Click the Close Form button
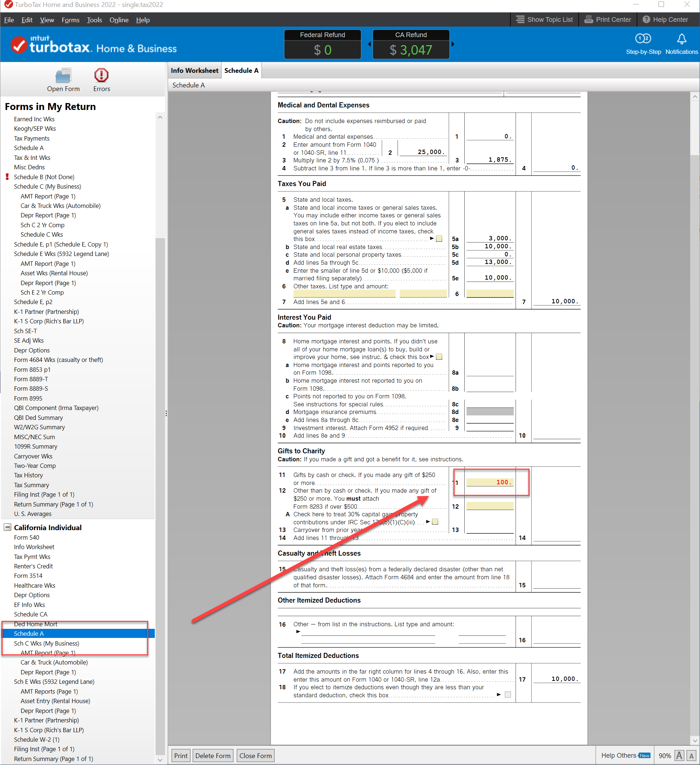 click(x=255, y=755)
